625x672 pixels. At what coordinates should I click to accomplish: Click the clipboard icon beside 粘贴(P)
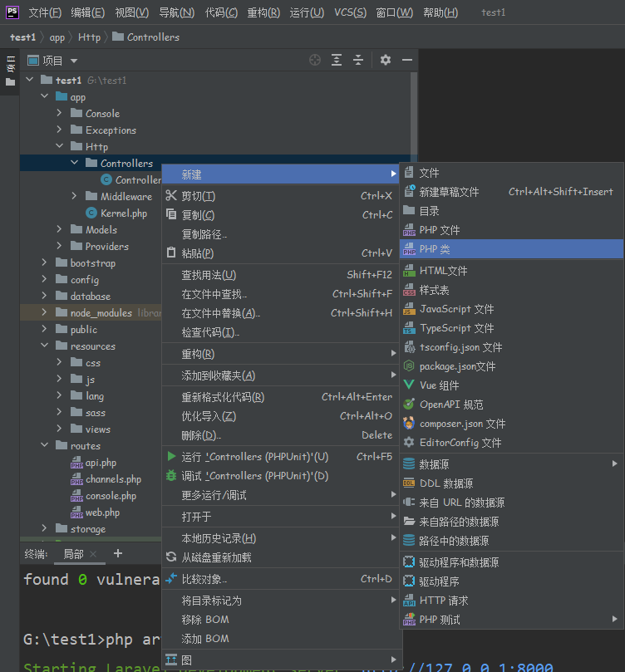click(x=171, y=253)
